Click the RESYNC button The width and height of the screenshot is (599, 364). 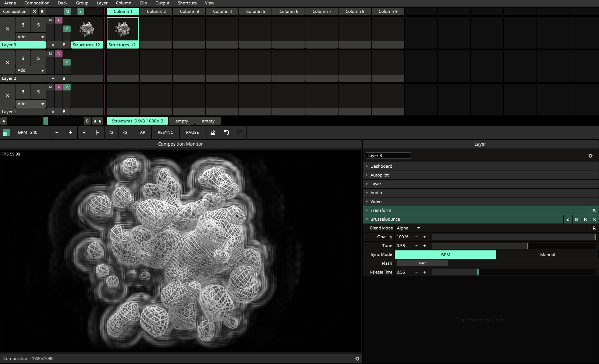coord(165,132)
